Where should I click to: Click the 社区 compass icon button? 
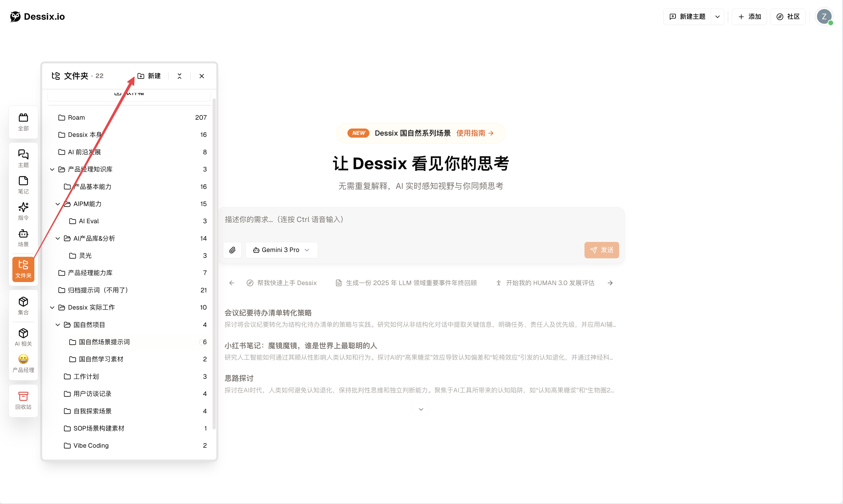point(788,16)
